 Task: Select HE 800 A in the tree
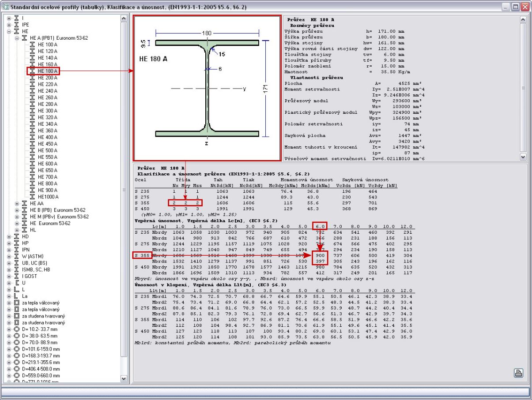[47, 183]
